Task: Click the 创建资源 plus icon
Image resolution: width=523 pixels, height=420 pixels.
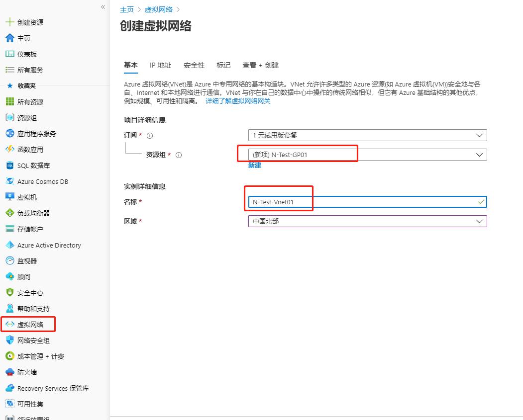Action: (x=9, y=22)
